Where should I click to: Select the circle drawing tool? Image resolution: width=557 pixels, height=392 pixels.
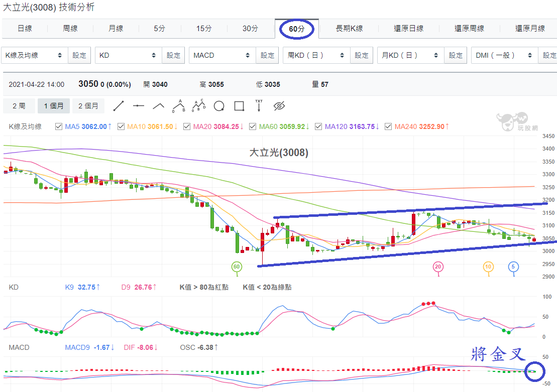[219, 106]
